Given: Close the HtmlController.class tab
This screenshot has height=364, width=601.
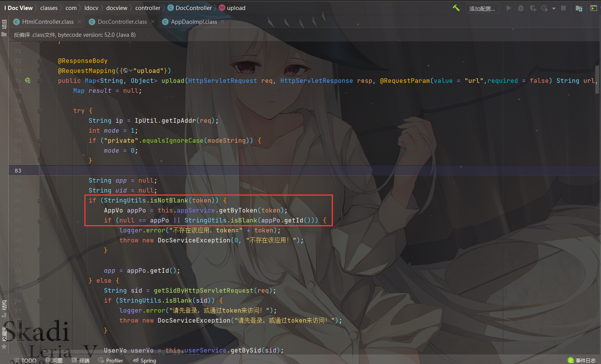Looking at the screenshot, I should 79,21.
